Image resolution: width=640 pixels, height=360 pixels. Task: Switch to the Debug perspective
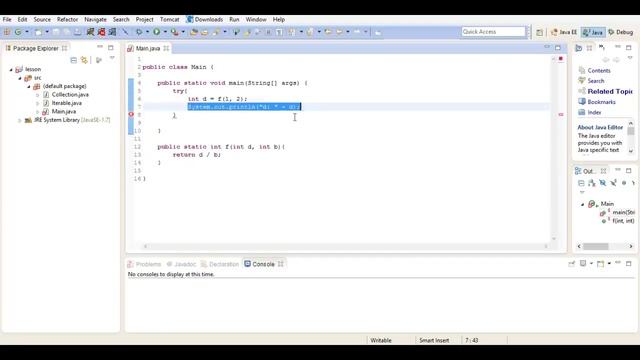click(620, 32)
